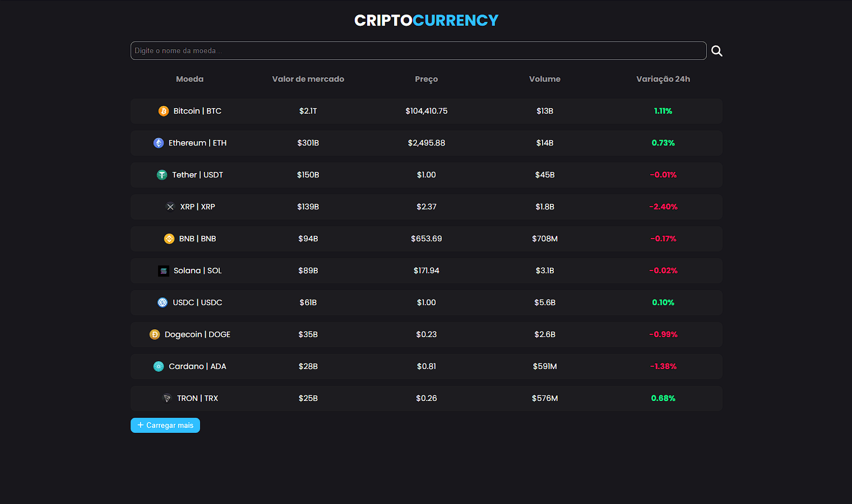Image resolution: width=852 pixels, height=504 pixels.
Task: Open the TRON | TRX link
Action: coord(197,398)
